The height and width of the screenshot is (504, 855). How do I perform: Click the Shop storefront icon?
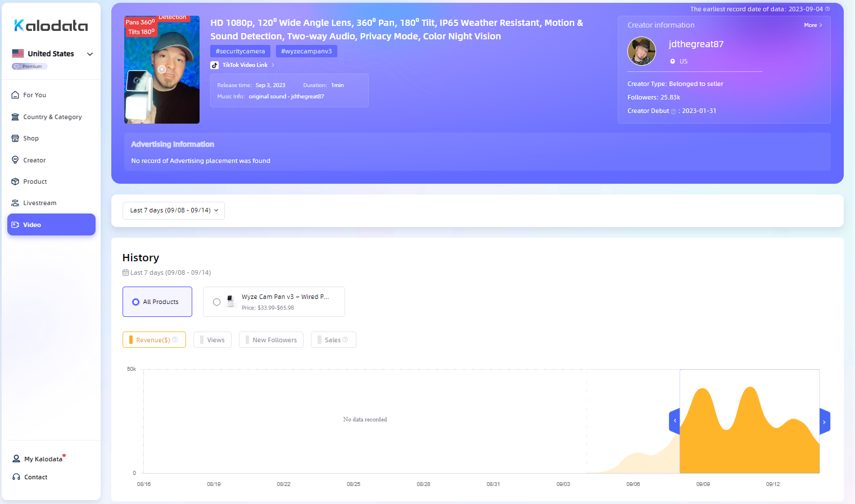pyautogui.click(x=16, y=138)
